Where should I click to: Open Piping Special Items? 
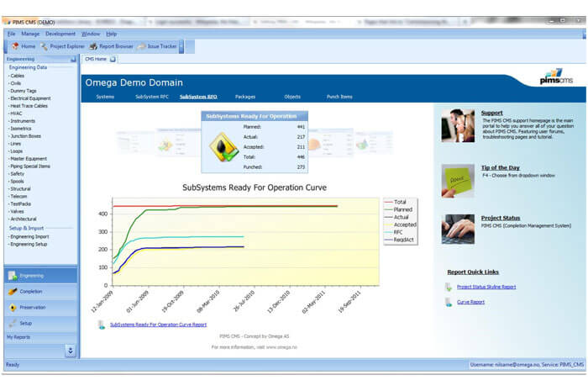click(30, 166)
